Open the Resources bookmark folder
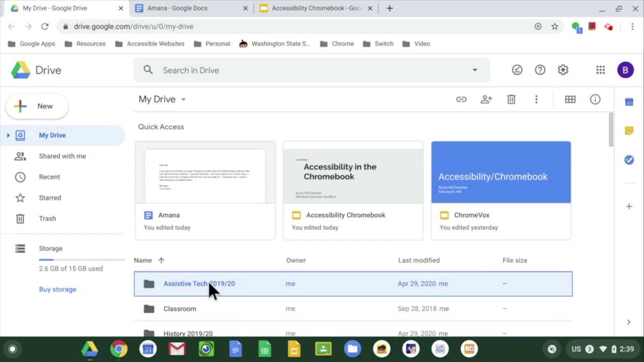 85,44
